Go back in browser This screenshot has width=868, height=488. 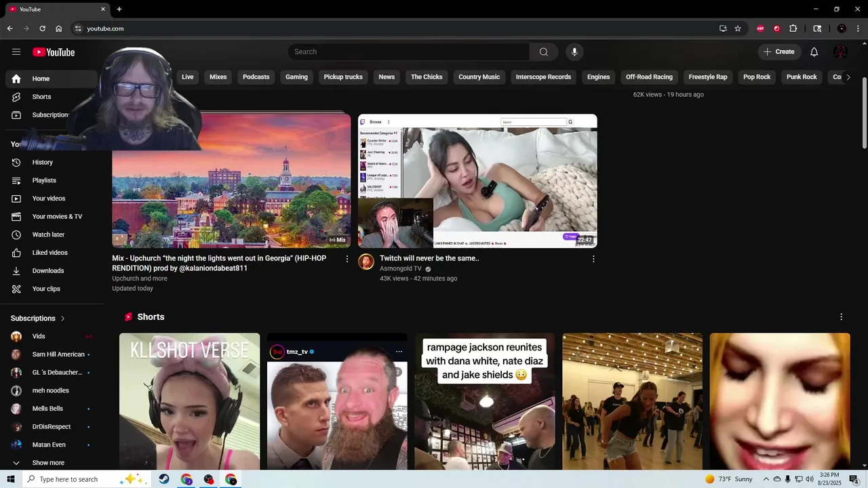click(x=9, y=28)
